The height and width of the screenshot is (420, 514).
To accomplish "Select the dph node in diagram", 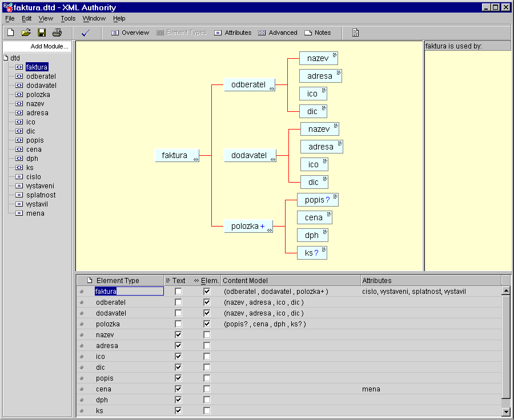I will click(312, 235).
